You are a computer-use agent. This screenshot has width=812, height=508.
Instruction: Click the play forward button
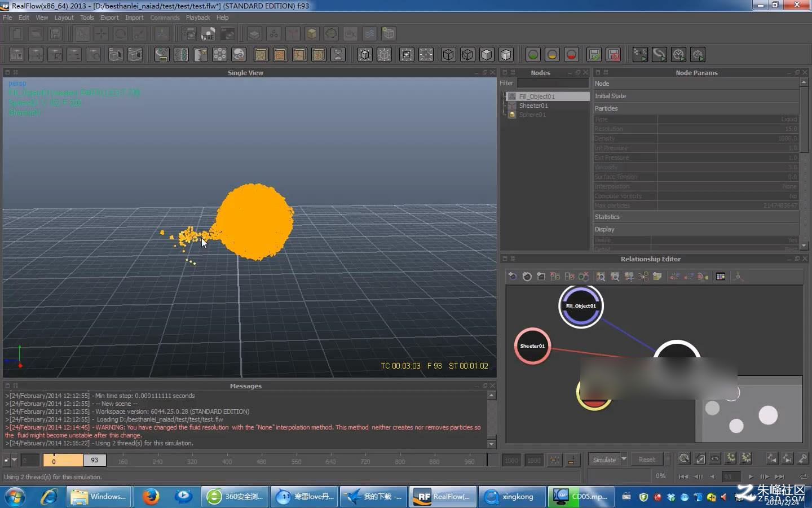click(x=751, y=476)
